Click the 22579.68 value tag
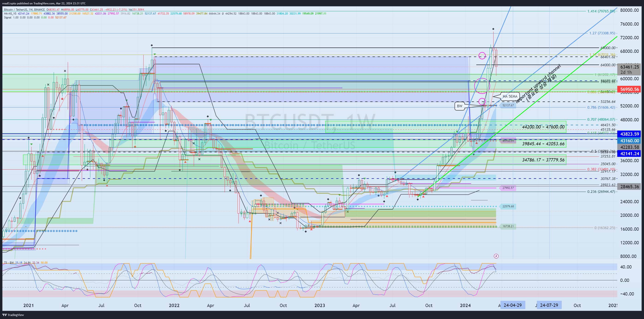The image size is (644, 319). (508, 206)
